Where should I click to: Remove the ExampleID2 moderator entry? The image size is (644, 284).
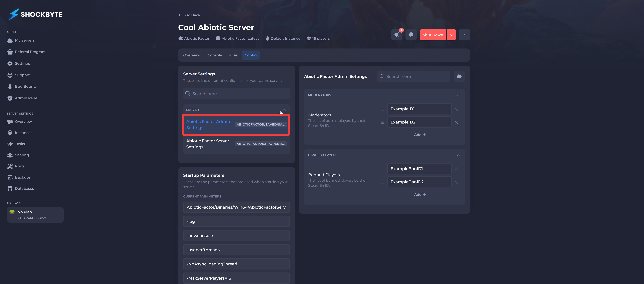pyautogui.click(x=456, y=122)
